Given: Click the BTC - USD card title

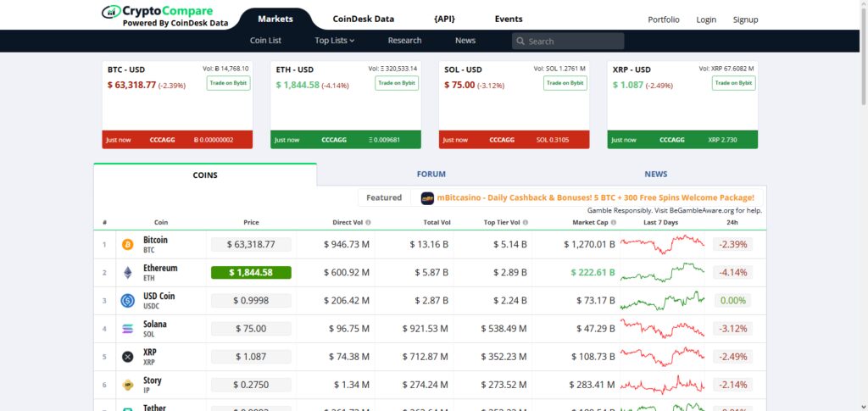Looking at the screenshot, I should [126, 69].
